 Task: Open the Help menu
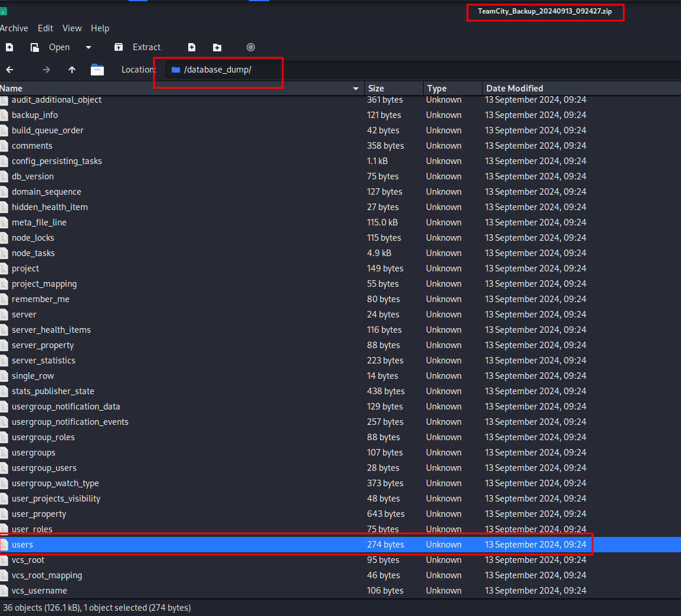click(x=100, y=28)
